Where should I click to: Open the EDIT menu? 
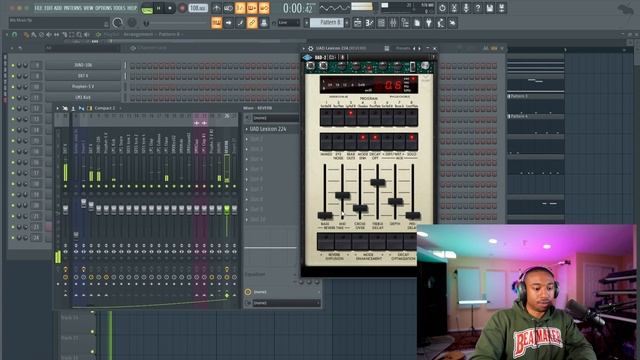48,8
